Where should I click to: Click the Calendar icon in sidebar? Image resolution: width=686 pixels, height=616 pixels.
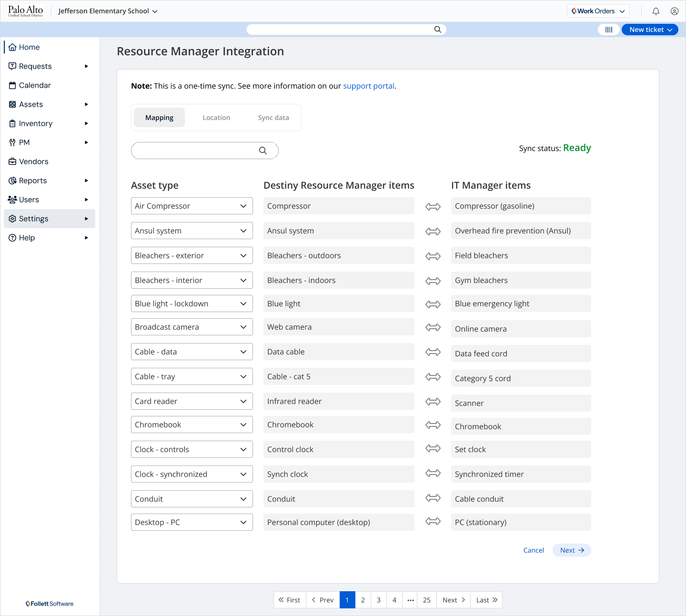point(12,85)
